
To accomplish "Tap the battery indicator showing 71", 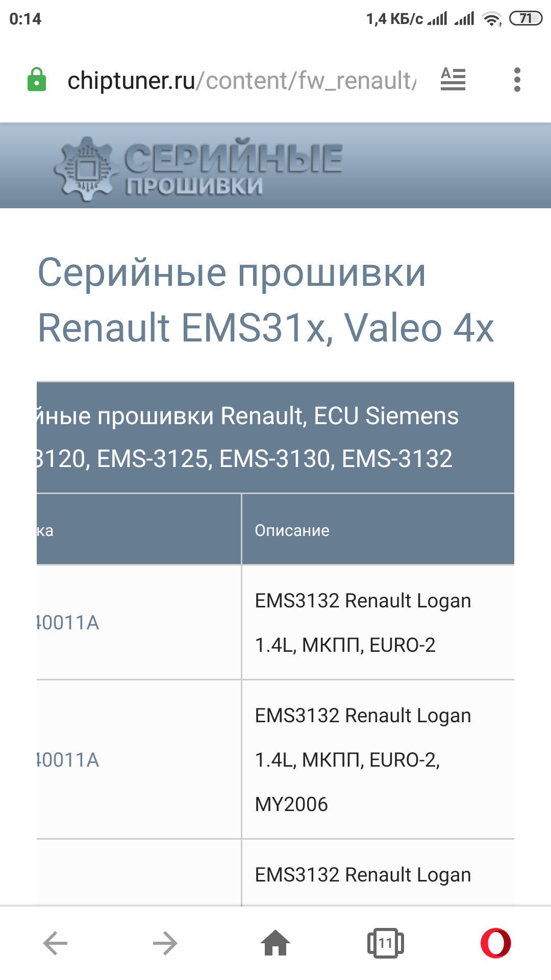I will (525, 19).
